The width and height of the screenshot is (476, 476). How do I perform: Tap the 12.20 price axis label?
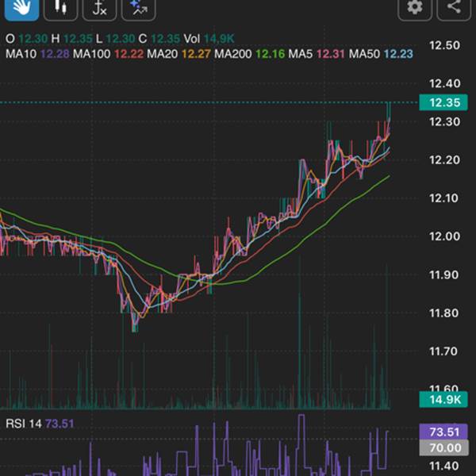click(444, 160)
